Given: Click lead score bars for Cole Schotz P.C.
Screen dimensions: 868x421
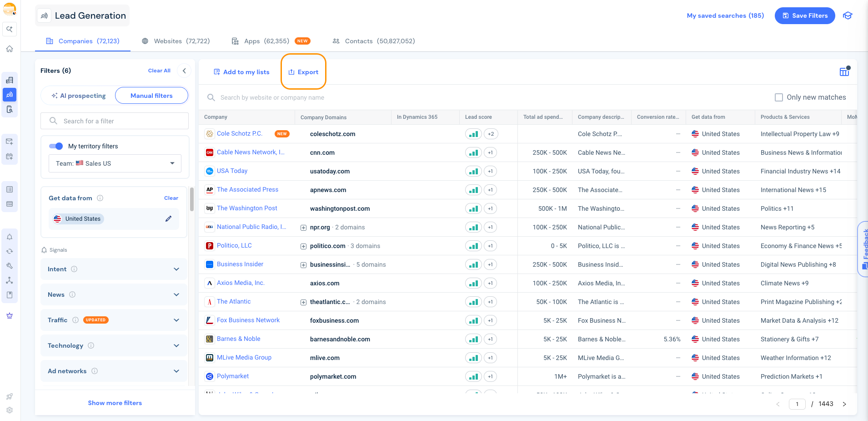Looking at the screenshot, I should 473,134.
